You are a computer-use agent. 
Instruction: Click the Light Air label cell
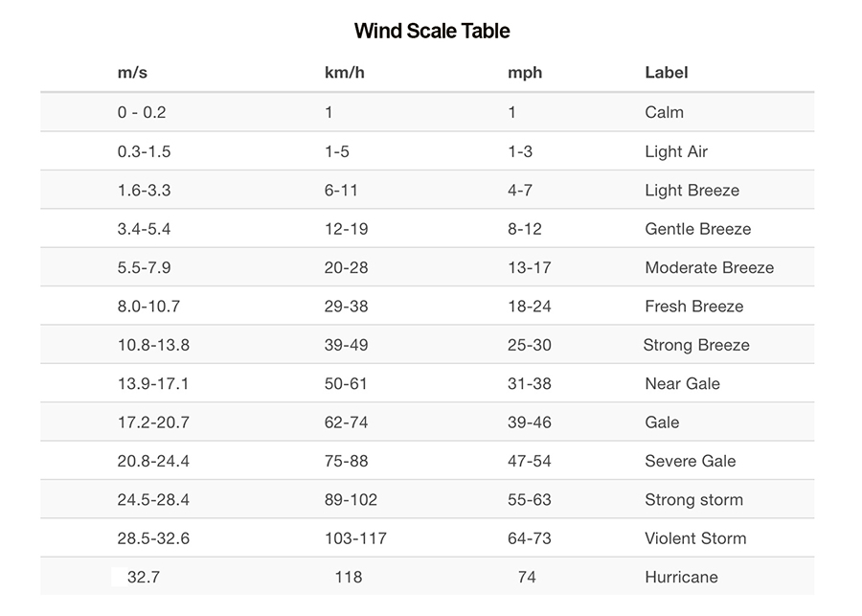pyautogui.click(x=676, y=151)
